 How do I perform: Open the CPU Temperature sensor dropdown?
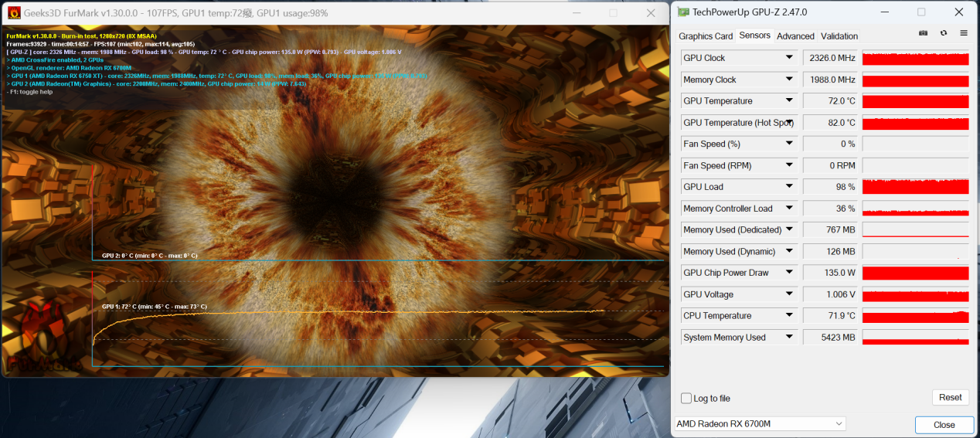[x=789, y=316]
